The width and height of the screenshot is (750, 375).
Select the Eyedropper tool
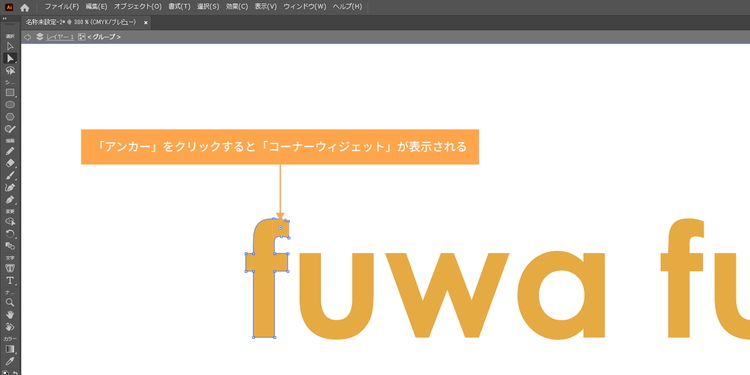(x=10, y=361)
